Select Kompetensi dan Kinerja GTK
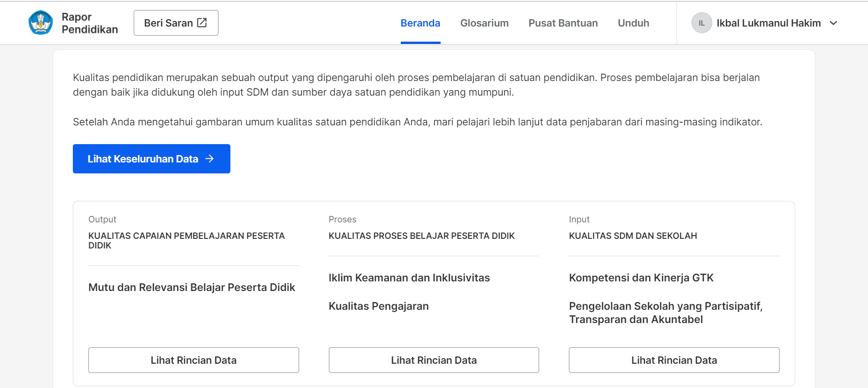868x388 pixels. [641, 278]
